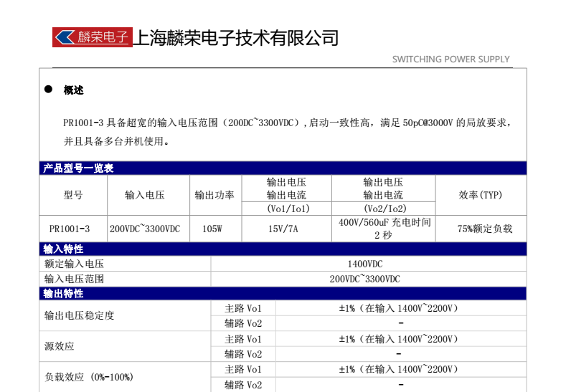566x392 pixels.
Task: Click the overview paragraph starting PR1001-3 具备超宽
Action: click(x=287, y=132)
